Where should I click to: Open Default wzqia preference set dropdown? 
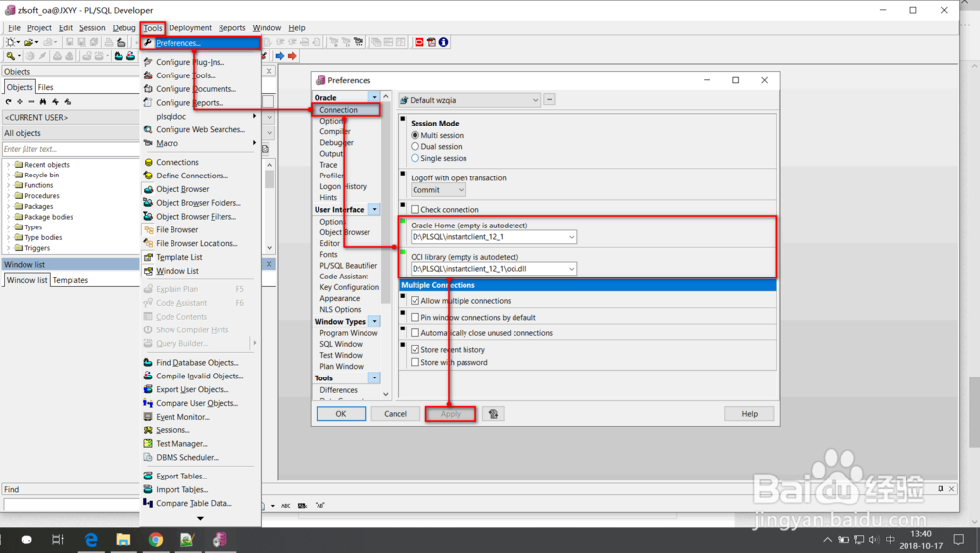click(x=535, y=100)
